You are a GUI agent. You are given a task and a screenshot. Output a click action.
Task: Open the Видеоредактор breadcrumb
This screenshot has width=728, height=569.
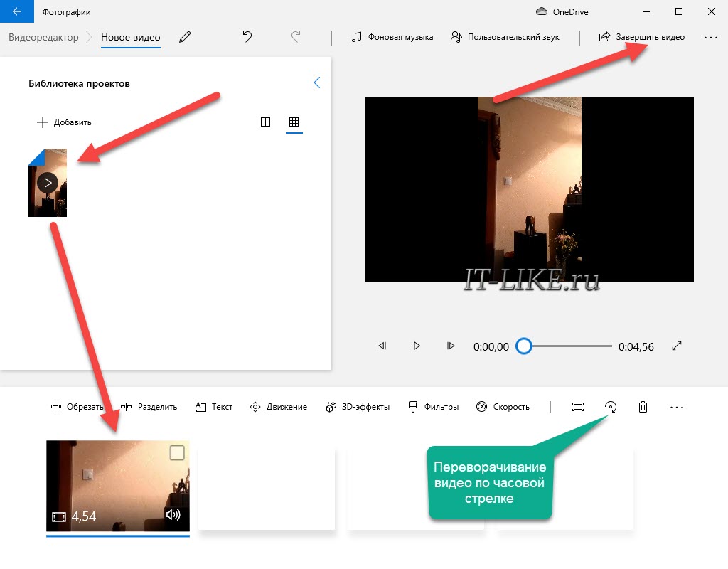point(43,37)
